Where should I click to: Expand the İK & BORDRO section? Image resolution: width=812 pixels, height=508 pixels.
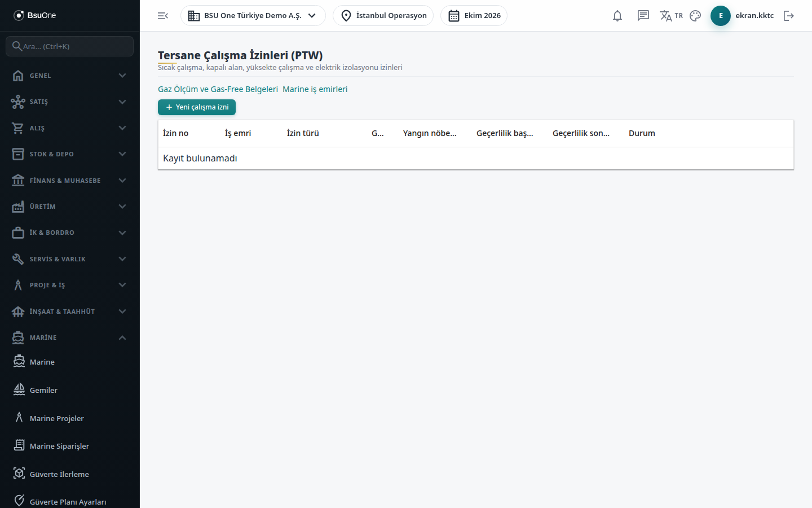coord(70,233)
